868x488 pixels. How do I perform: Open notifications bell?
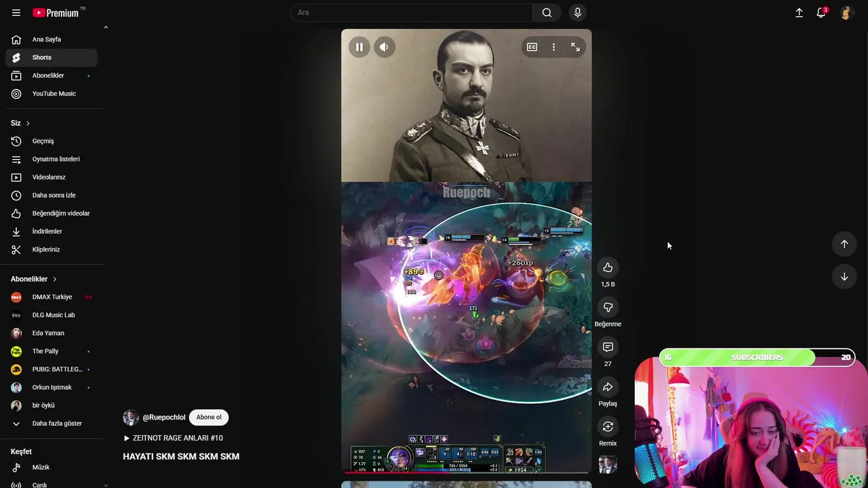(821, 13)
